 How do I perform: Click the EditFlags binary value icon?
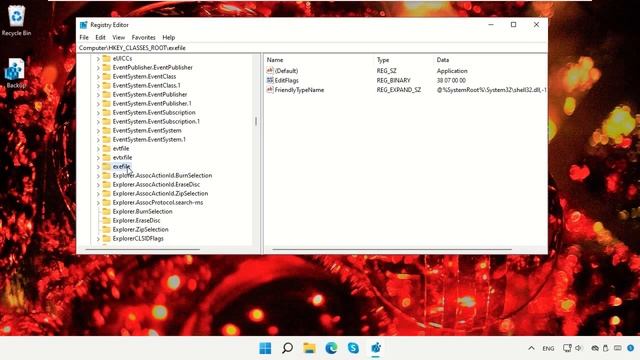tap(270, 80)
